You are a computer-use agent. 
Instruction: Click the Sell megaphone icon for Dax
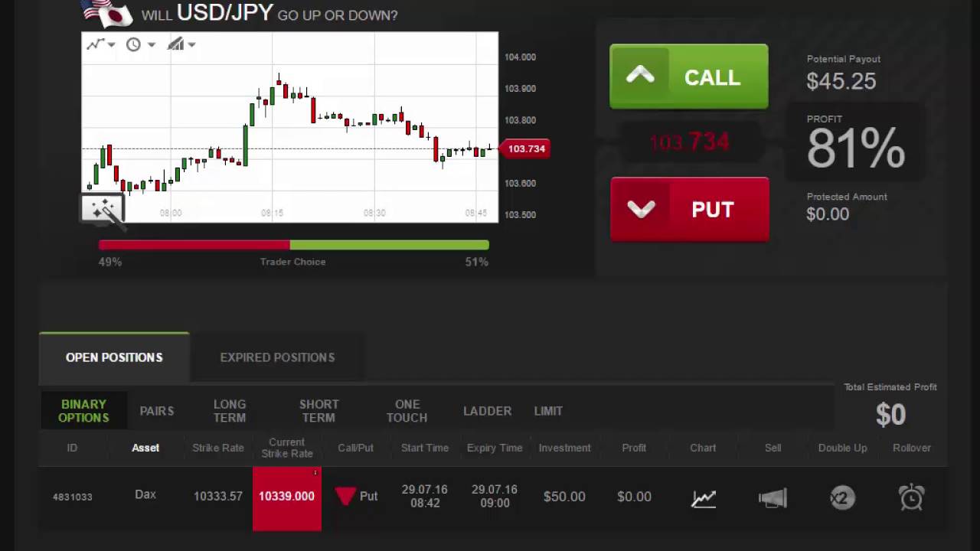pos(773,498)
